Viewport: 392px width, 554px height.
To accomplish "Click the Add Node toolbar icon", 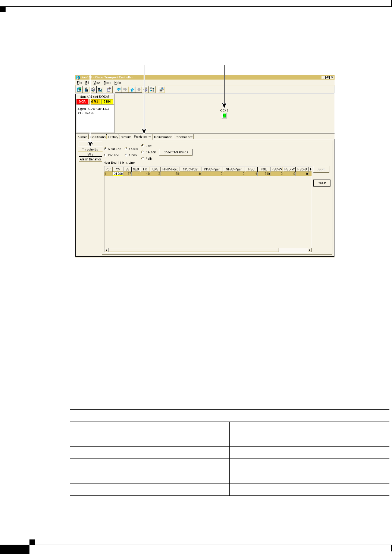I will click(x=79, y=90).
